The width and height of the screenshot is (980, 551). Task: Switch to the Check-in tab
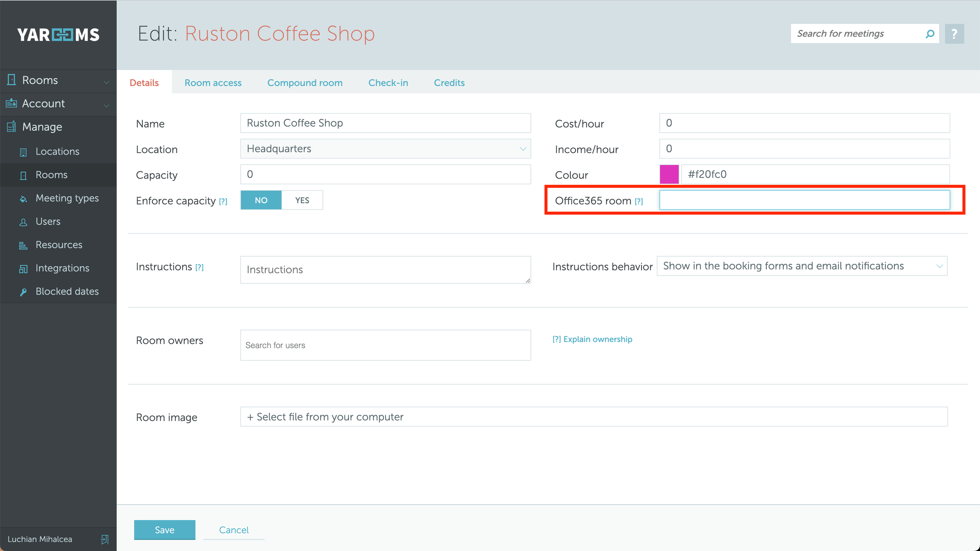click(388, 83)
